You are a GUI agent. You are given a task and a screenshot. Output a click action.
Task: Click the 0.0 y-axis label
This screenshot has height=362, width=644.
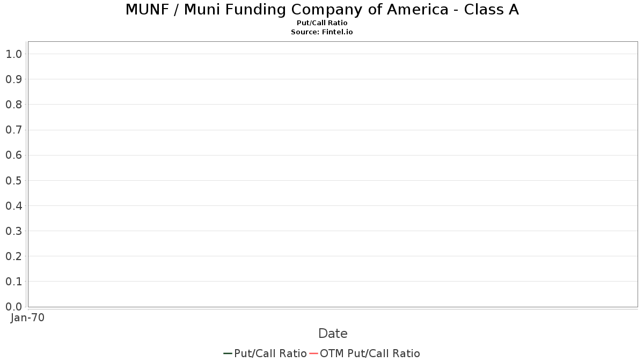pos(13,307)
